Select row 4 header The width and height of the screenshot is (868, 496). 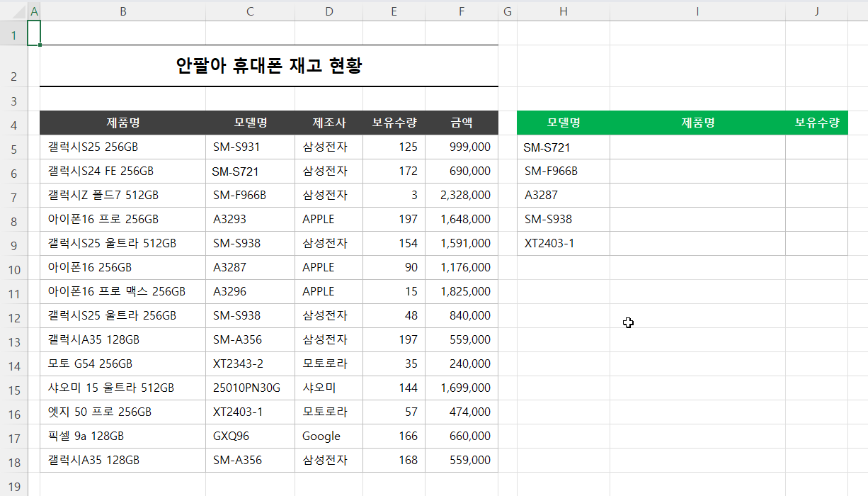(14, 123)
